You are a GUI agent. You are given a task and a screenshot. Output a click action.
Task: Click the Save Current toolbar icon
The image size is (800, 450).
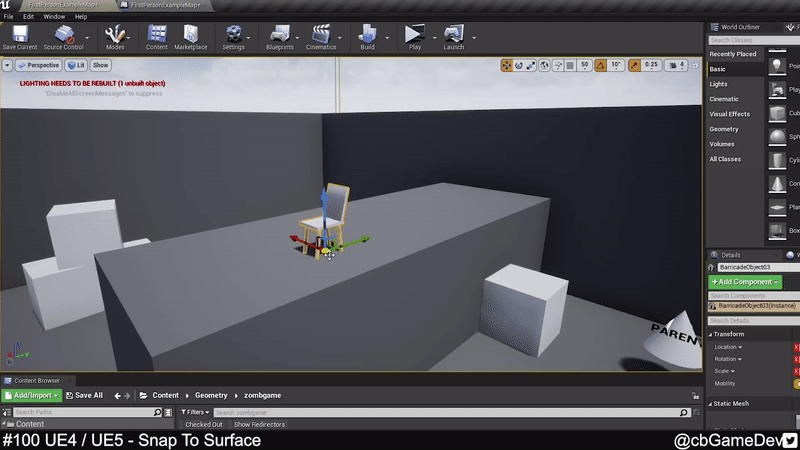tap(20, 37)
